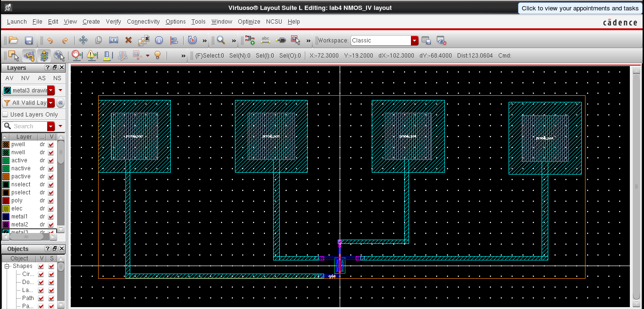
Task: Toggle visibility checkbox for Shapes objects
Action: tap(42, 267)
